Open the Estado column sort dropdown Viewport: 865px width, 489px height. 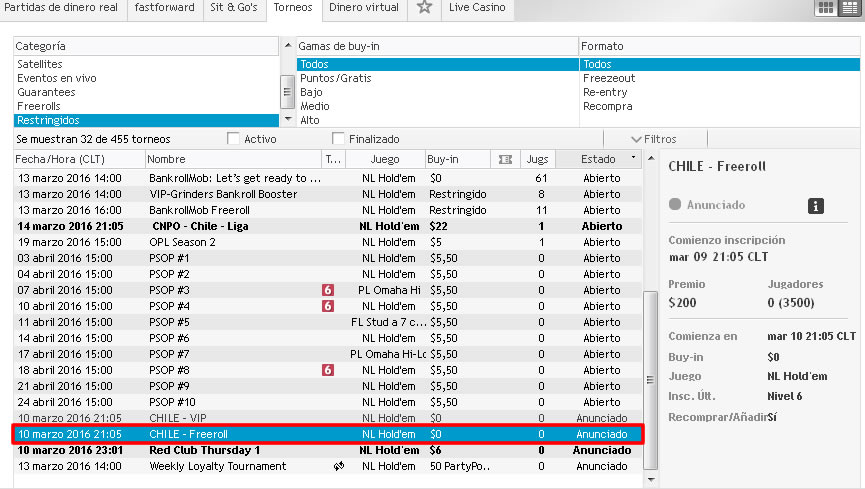[x=633, y=159]
